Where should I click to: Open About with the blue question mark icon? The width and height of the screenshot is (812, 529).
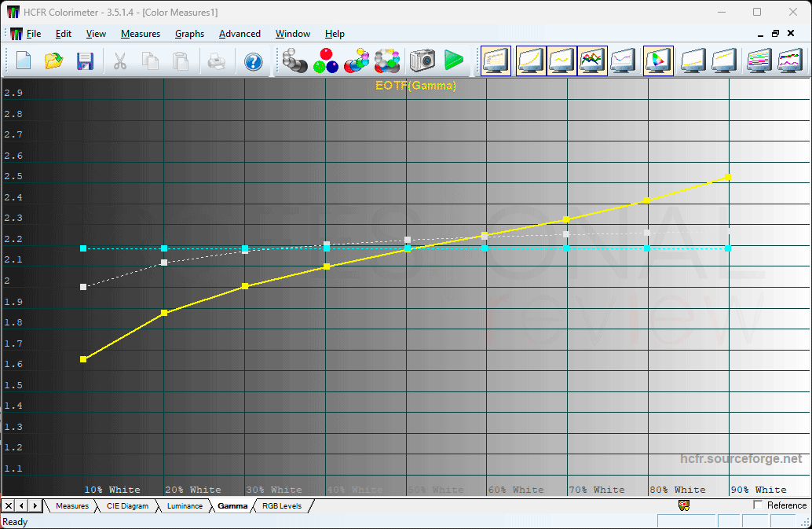click(x=253, y=61)
